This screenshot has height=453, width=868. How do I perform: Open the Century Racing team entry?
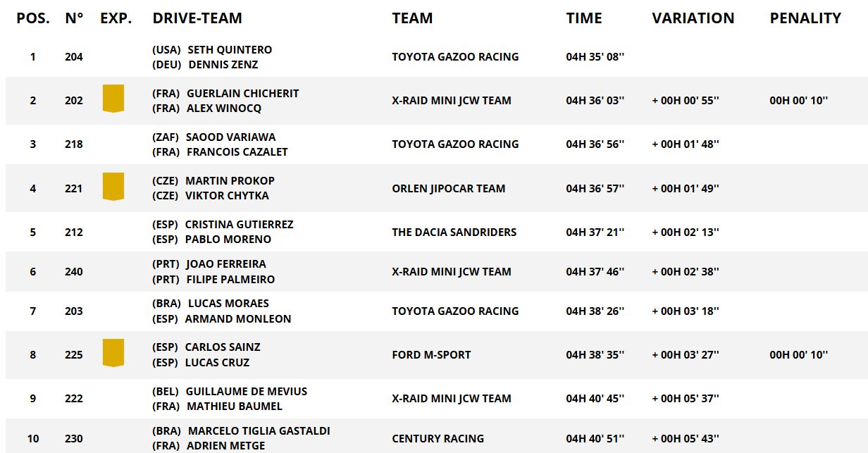[438, 439]
